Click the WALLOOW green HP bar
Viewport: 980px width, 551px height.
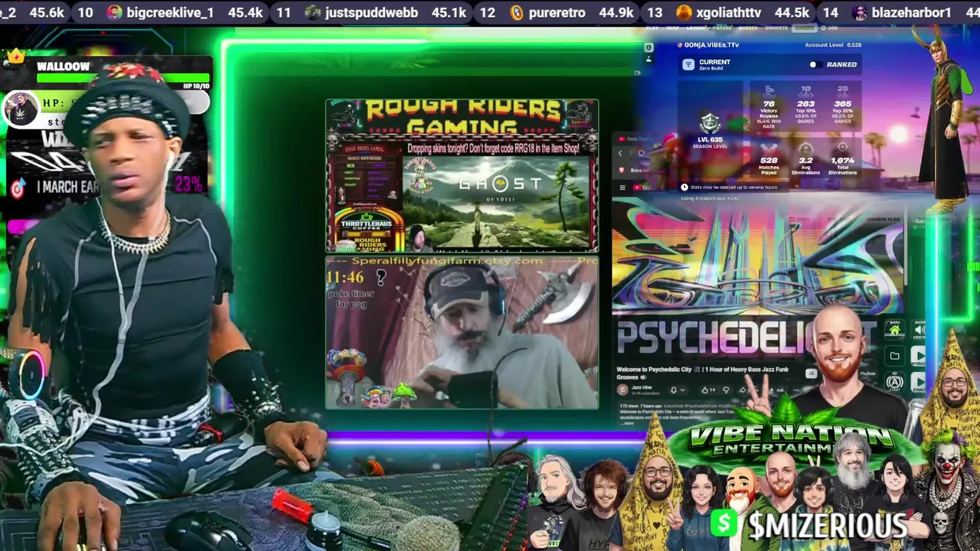point(123,78)
